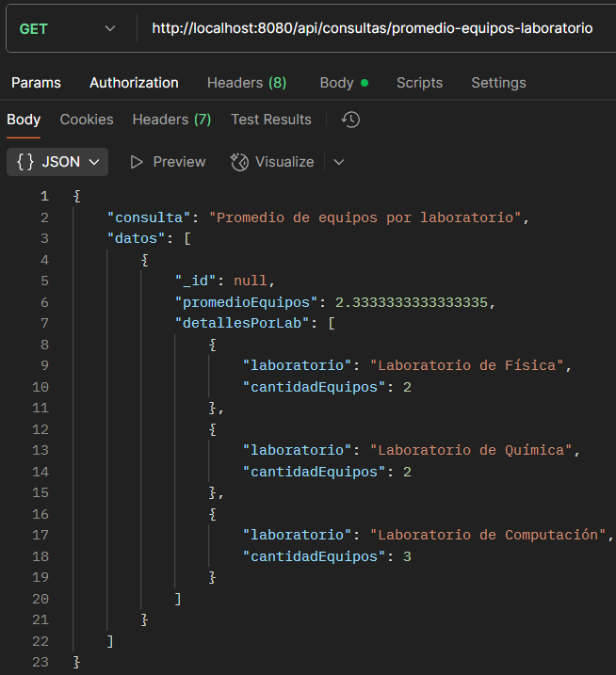Click the "laboratorio" key on line 17
Viewport: 616px width, 675px height.
point(298,535)
